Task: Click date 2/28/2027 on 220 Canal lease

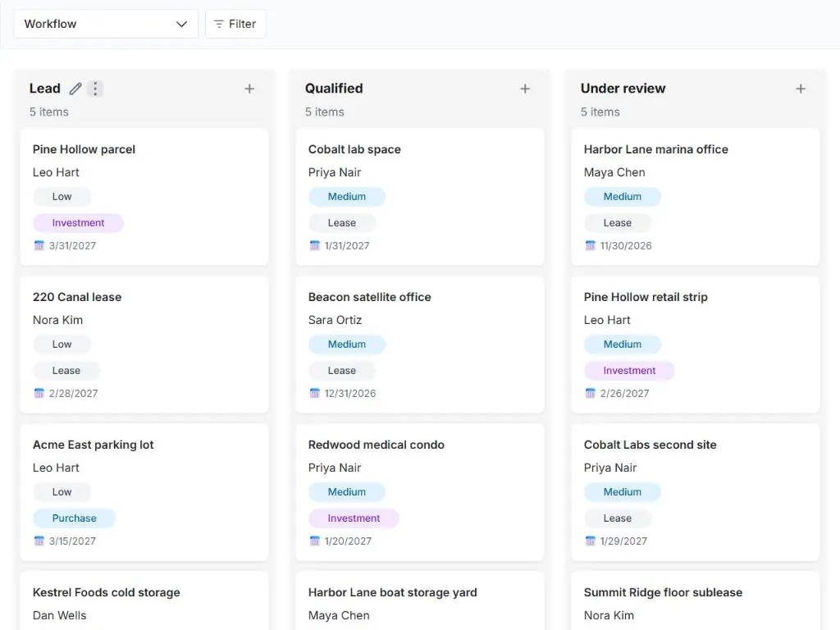Action: tap(73, 393)
